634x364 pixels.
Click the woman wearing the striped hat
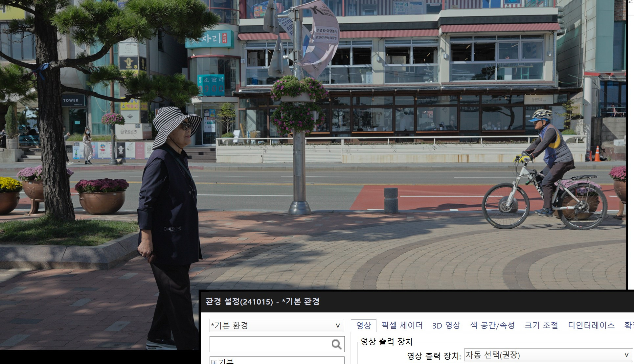click(x=171, y=204)
